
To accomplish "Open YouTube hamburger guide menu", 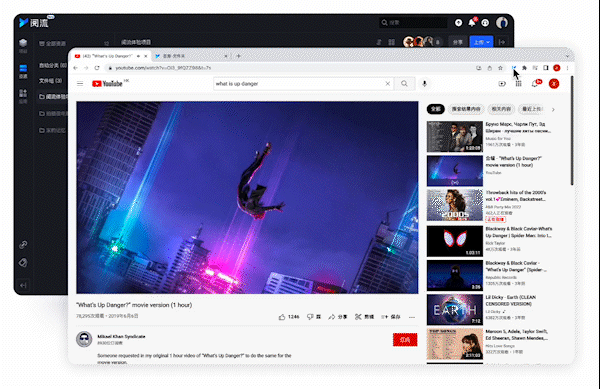I will click(x=80, y=83).
